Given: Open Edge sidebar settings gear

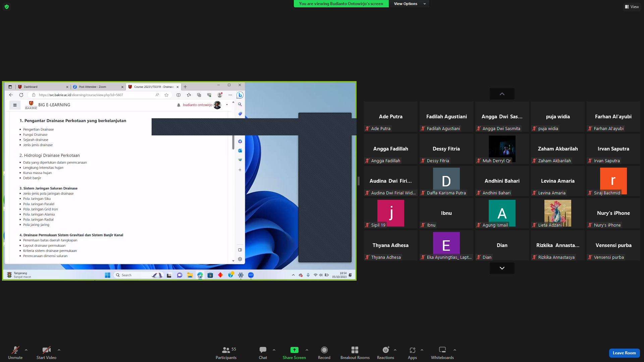Looking at the screenshot, I should tap(240, 259).
